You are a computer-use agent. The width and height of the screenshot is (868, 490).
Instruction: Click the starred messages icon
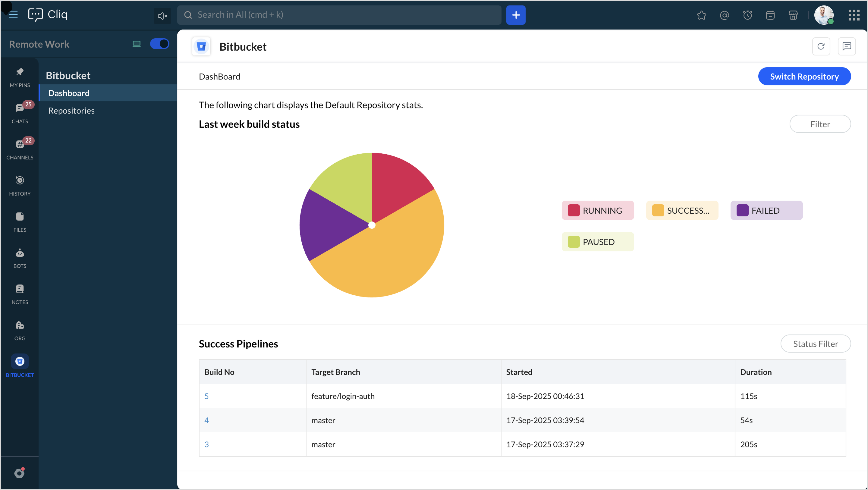[701, 15]
